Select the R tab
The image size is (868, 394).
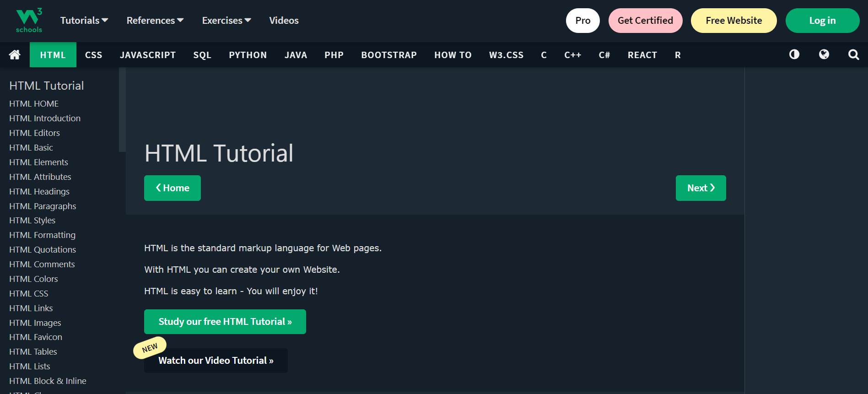(678, 55)
